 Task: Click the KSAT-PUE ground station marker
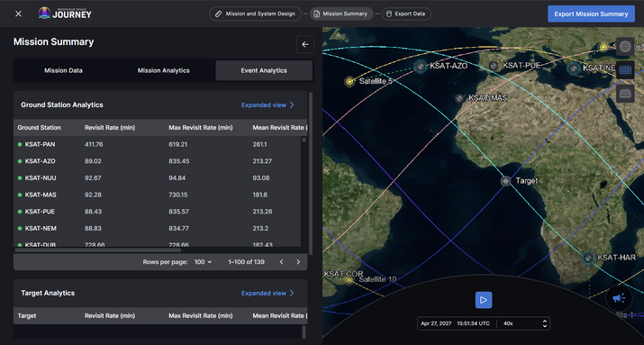click(494, 66)
